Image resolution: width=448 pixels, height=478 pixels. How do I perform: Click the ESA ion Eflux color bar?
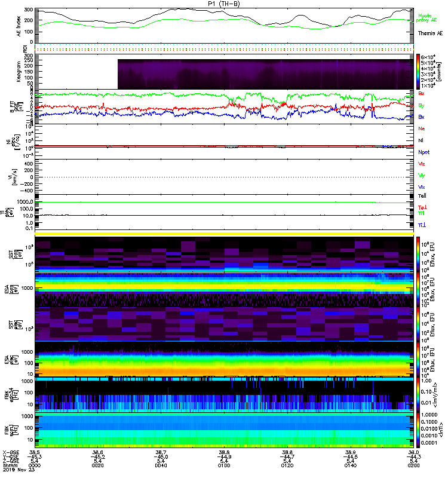[418, 290]
